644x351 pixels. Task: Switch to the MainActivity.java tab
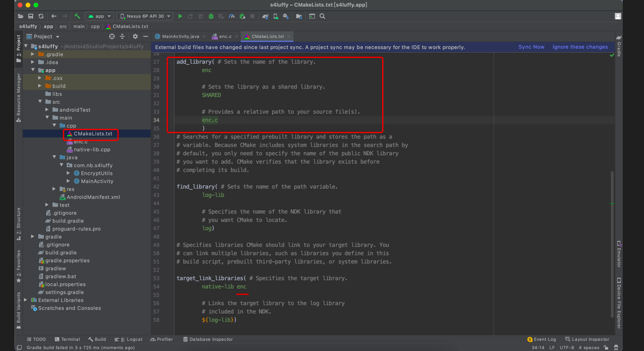tap(179, 37)
